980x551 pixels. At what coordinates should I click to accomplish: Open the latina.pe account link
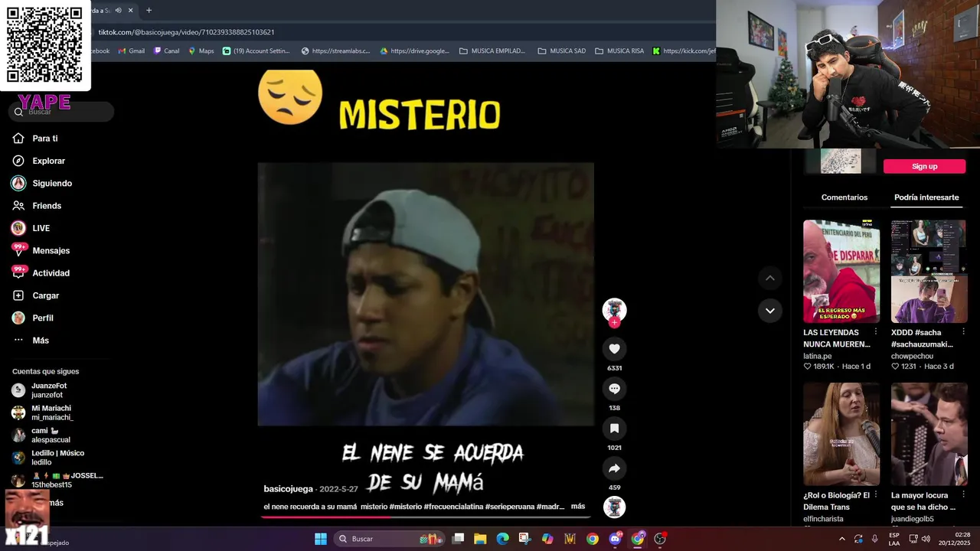point(817,356)
